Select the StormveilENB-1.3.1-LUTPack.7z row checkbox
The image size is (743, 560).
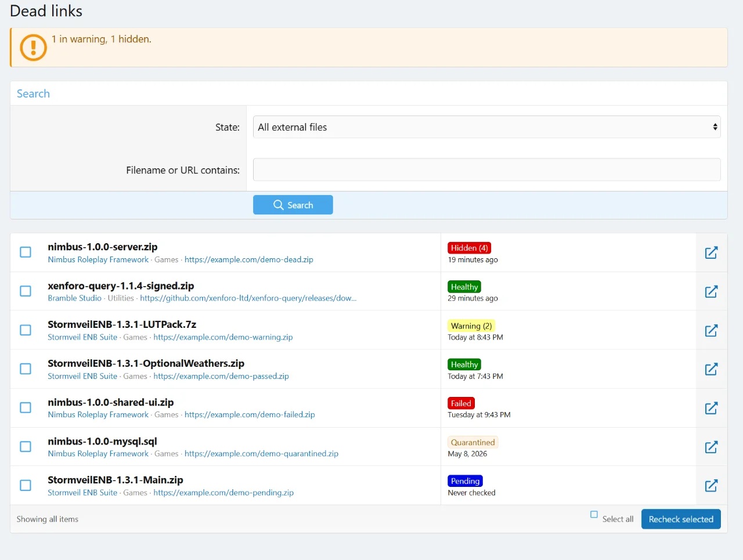coord(26,330)
